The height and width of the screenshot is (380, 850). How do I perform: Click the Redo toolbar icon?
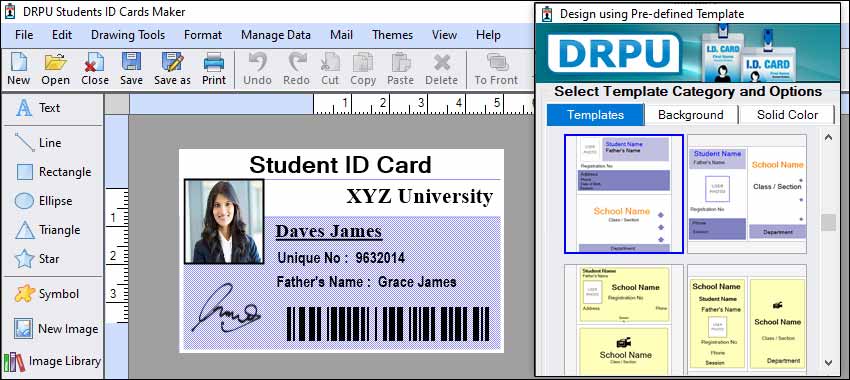coord(297,69)
